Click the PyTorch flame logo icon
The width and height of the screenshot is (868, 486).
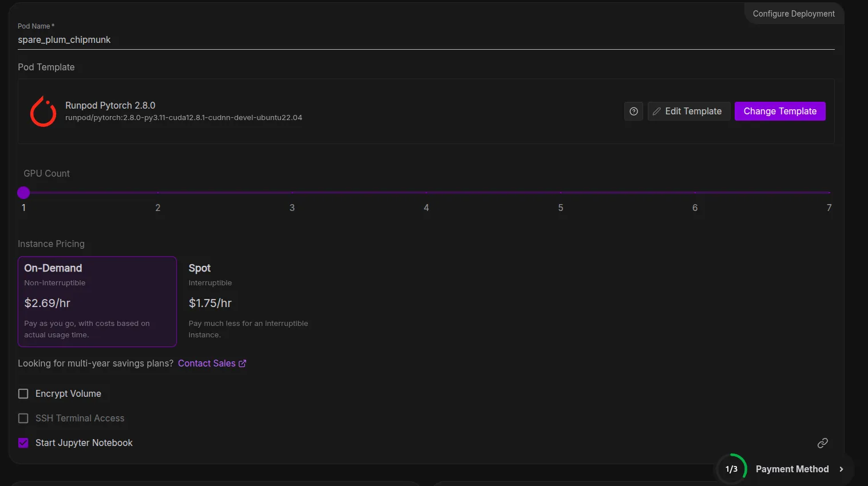(x=43, y=111)
